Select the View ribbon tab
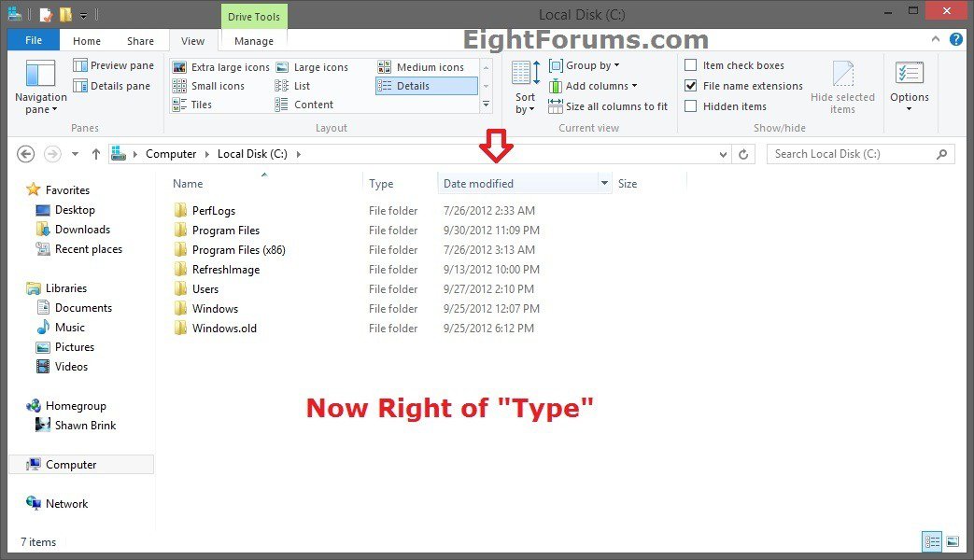Screen dimensions: 974x560 click(192, 41)
